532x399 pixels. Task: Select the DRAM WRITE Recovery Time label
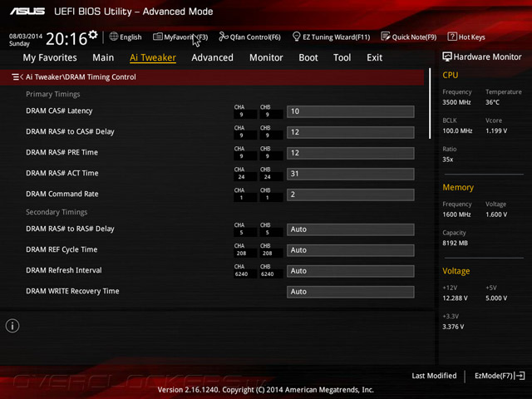[x=72, y=291]
